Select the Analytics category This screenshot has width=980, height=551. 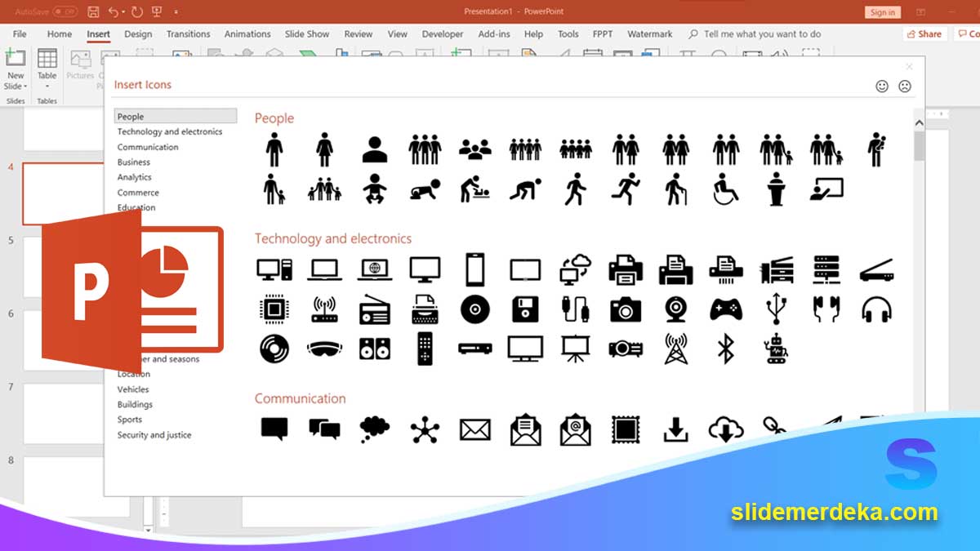135,177
